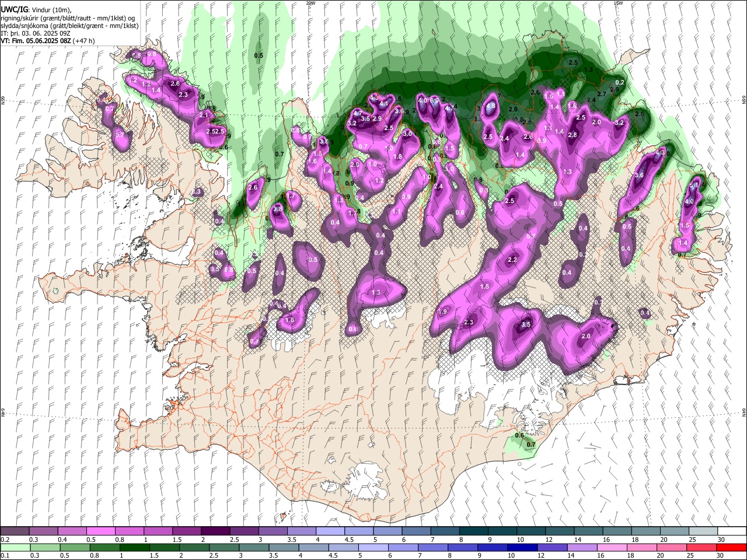Click the violet rain swatch starting at 14

(581, 547)
